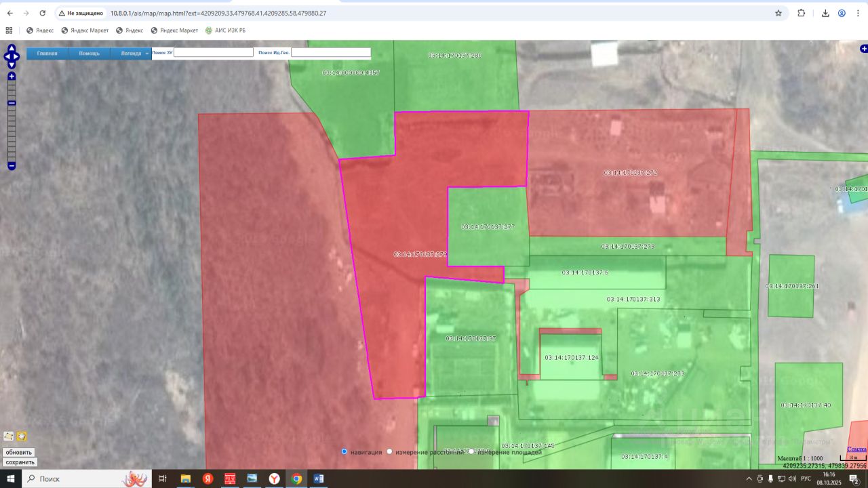
Task: Pan the map down with the arrow control
Action: click(12, 64)
